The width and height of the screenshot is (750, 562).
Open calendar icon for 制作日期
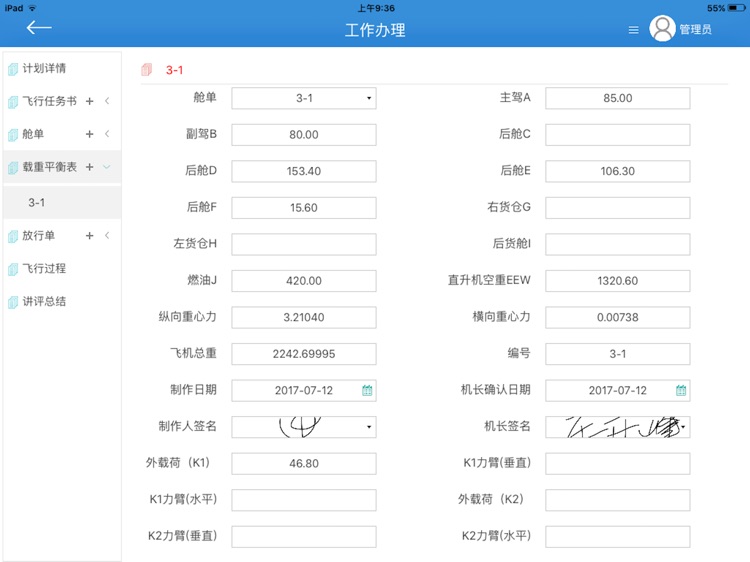coord(367,390)
